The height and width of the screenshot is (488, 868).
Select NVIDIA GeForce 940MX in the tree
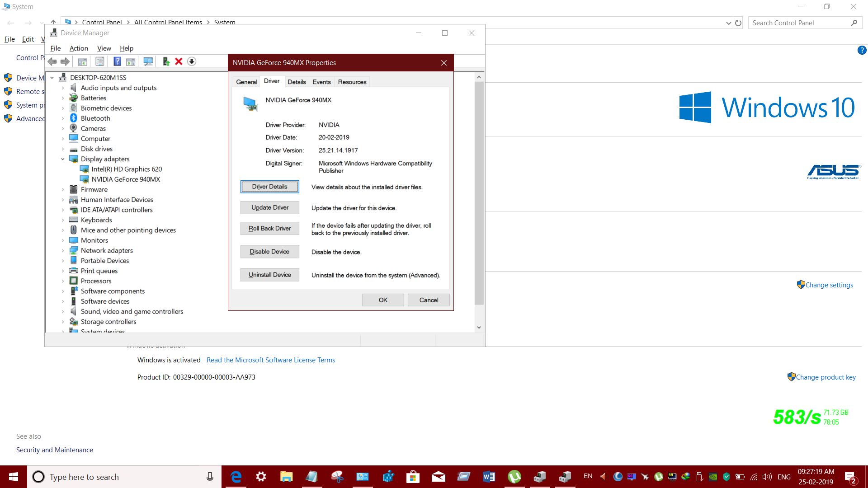(126, 179)
